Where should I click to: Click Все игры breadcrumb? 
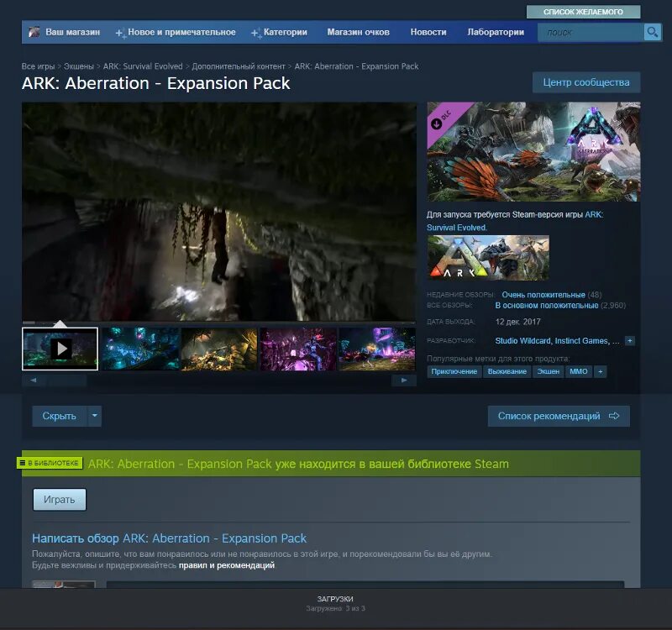pyautogui.click(x=38, y=66)
